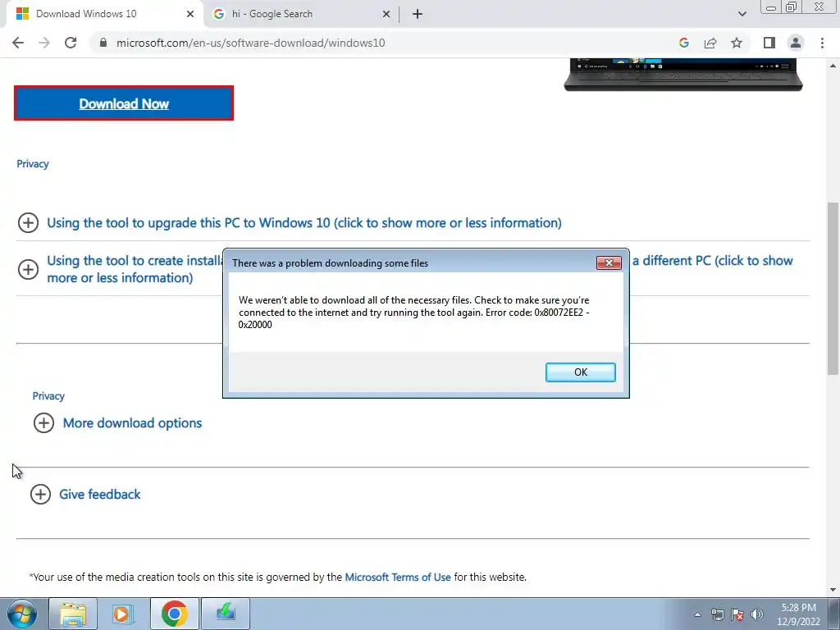This screenshot has height=630, width=840.
Task: Close the error dialog with red X
Action: click(609, 263)
